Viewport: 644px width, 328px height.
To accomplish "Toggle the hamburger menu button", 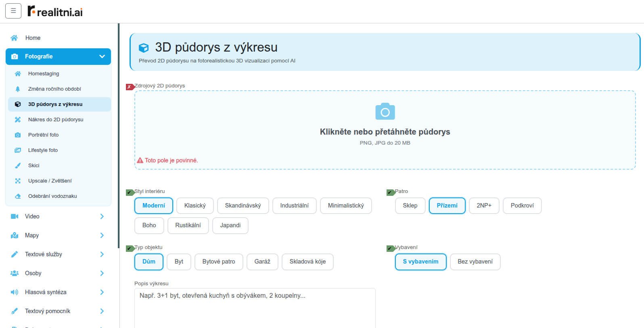I will [13, 11].
